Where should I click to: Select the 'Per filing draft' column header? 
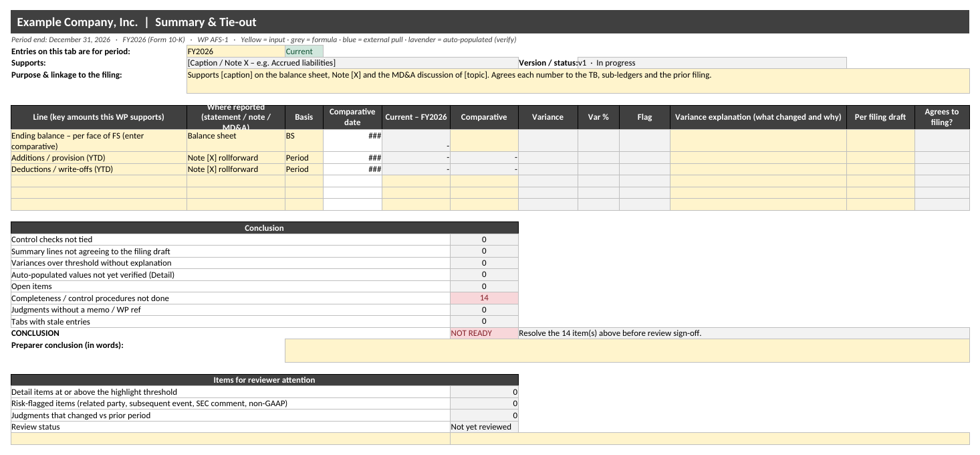click(880, 117)
